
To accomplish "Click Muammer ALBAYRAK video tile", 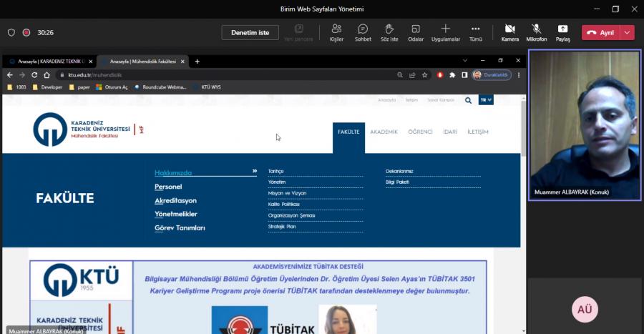I will pyautogui.click(x=585, y=125).
